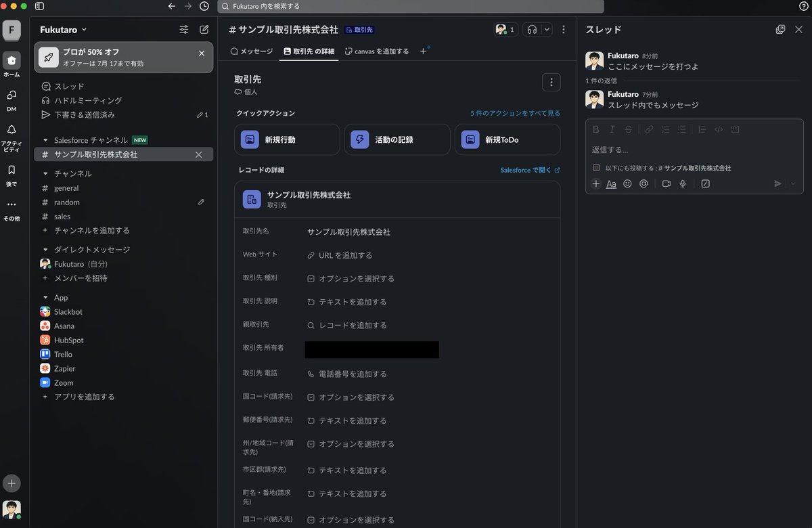812x528 pixels.
Task: Open the channel header more options menu
Action: pyautogui.click(x=564, y=30)
